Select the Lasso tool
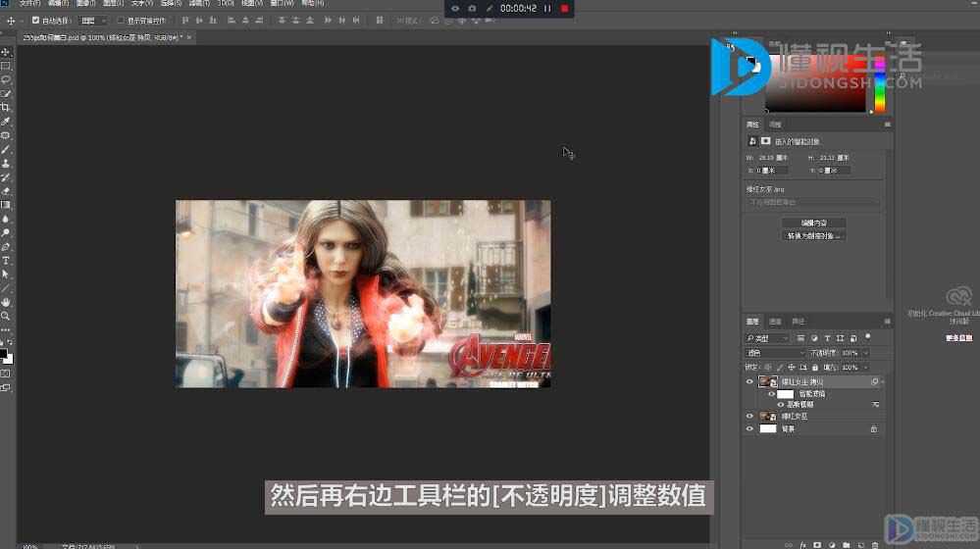The width and height of the screenshot is (980, 549). [x=6, y=80]
